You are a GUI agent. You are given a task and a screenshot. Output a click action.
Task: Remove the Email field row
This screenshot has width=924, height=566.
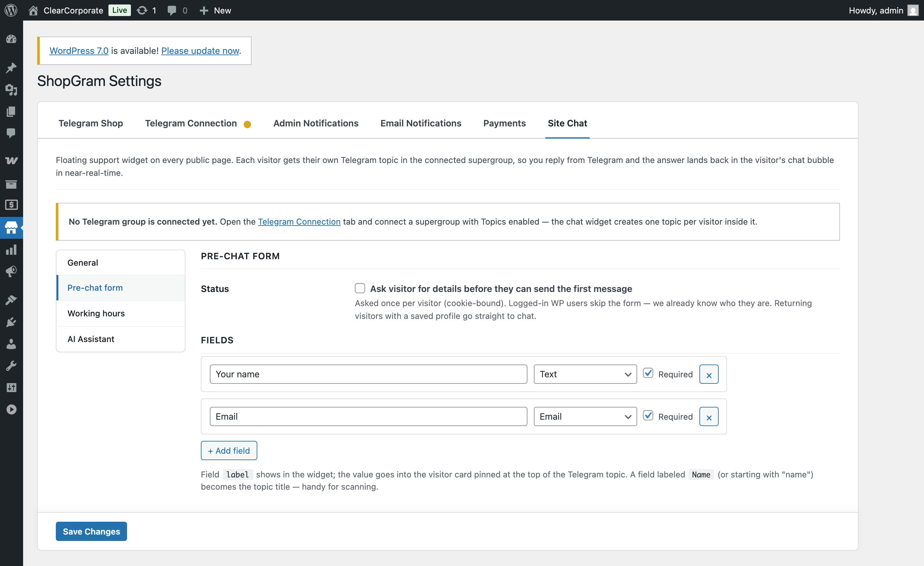pos(709,416)
